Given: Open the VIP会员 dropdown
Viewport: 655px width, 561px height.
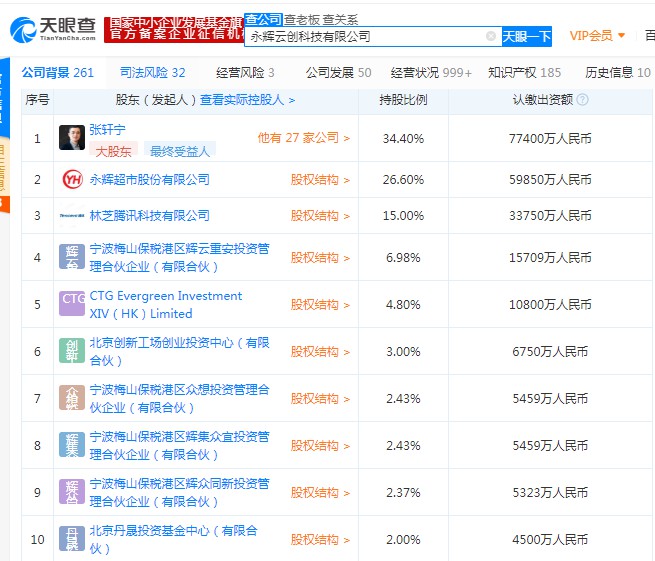Looking at the screenshot, I should pos(597,36).
